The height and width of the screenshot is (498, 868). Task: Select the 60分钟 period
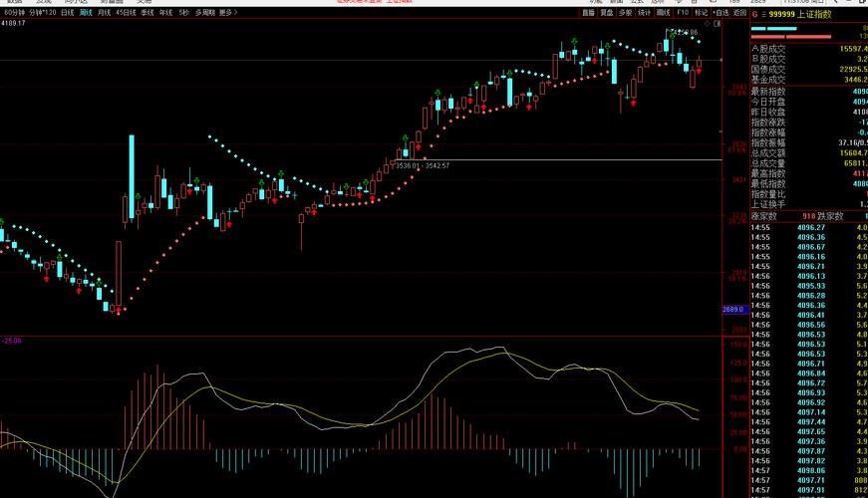tap(14, 12)
